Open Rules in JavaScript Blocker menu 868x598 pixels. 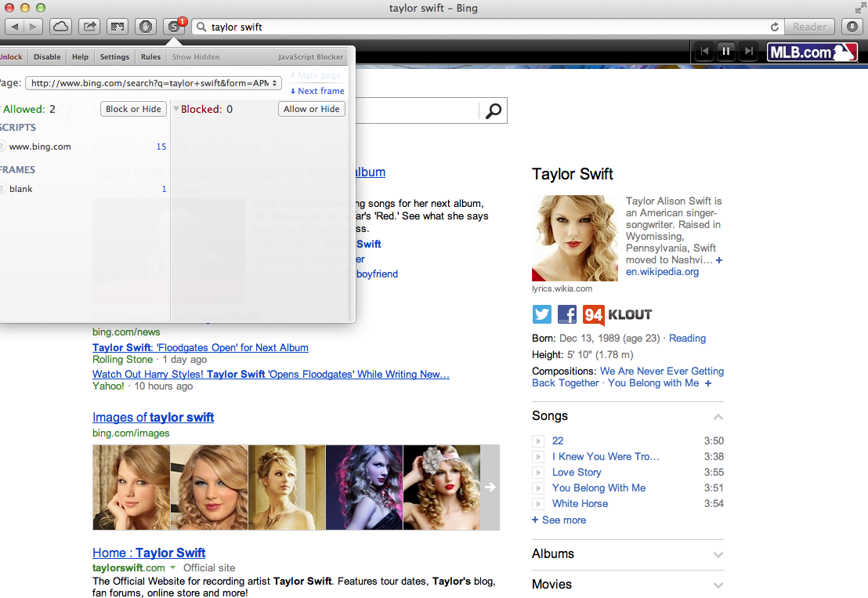150,56
